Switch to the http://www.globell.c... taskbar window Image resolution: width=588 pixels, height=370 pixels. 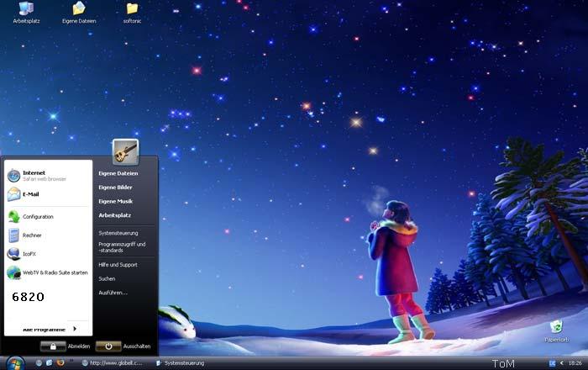[112, 363]
